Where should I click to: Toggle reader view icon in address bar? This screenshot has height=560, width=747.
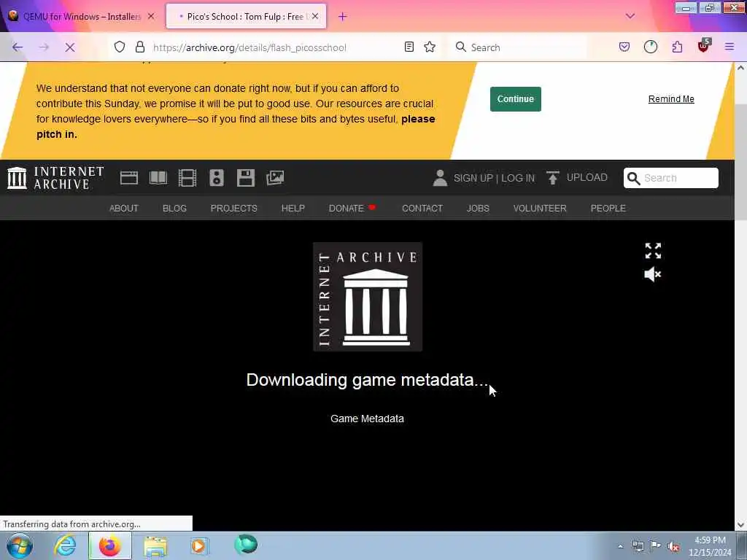409,47
